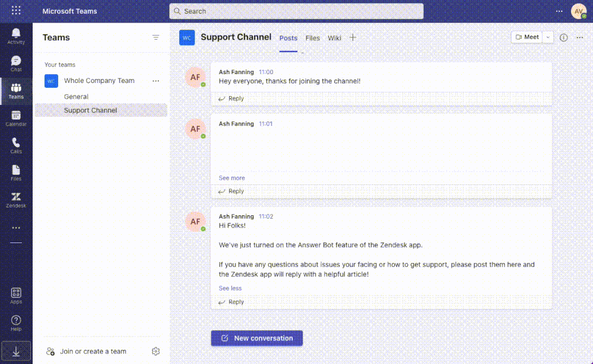Click the Join or create a team button

point(86,352)
